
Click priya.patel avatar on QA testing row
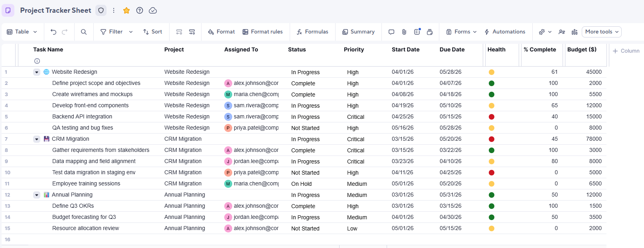(x=228, y=128)
